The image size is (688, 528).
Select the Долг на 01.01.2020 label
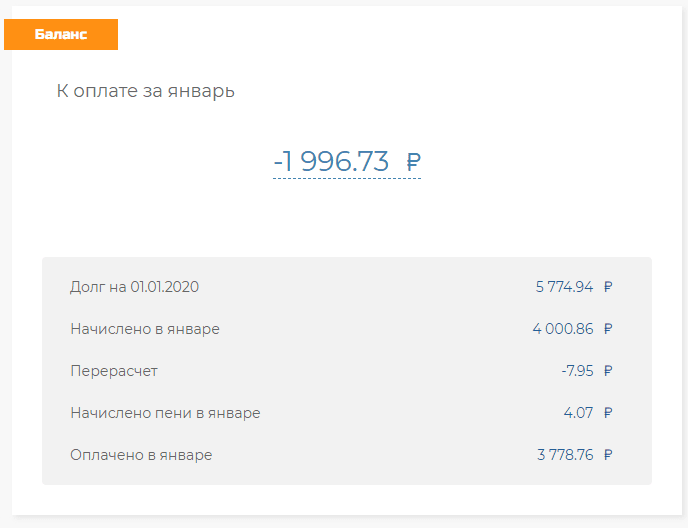(134, 287)
